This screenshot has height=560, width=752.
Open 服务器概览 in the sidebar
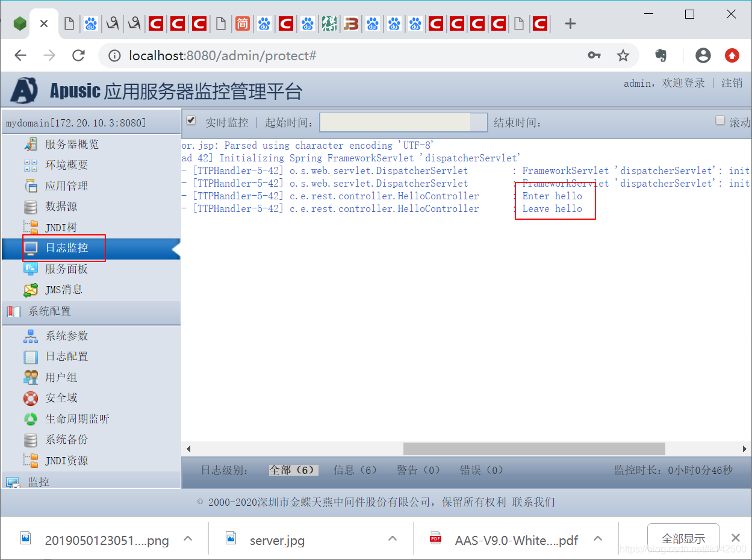pos(72,145)
